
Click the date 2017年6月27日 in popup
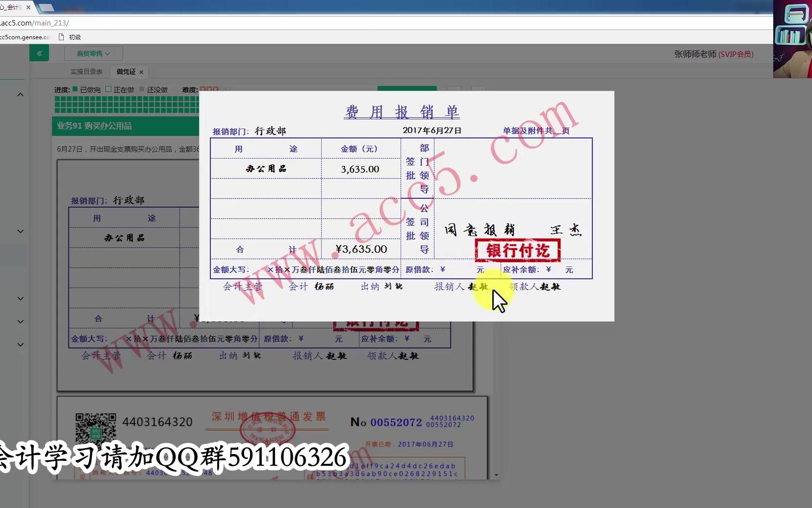coord(432,131)
